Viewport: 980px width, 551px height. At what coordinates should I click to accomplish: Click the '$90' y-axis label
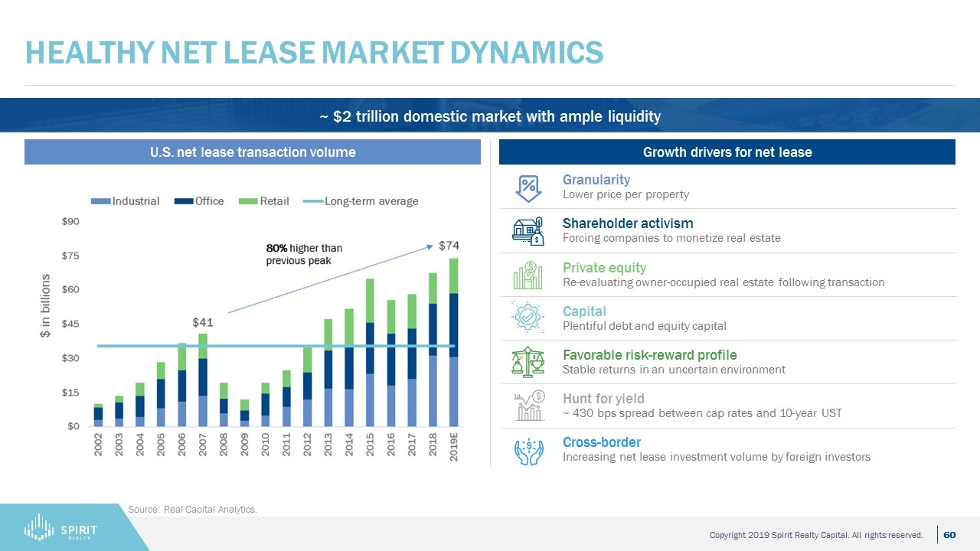click(x=70, y=222)
